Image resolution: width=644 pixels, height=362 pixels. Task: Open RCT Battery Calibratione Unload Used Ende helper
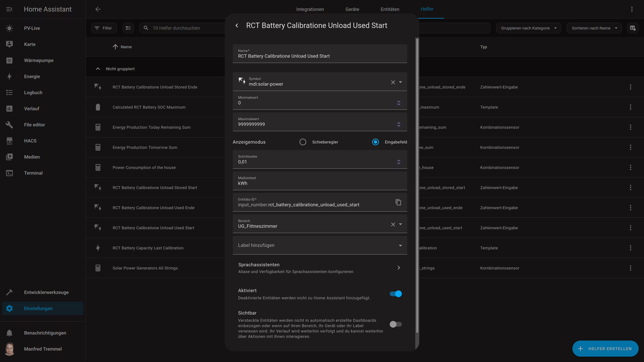coord(153,208)
